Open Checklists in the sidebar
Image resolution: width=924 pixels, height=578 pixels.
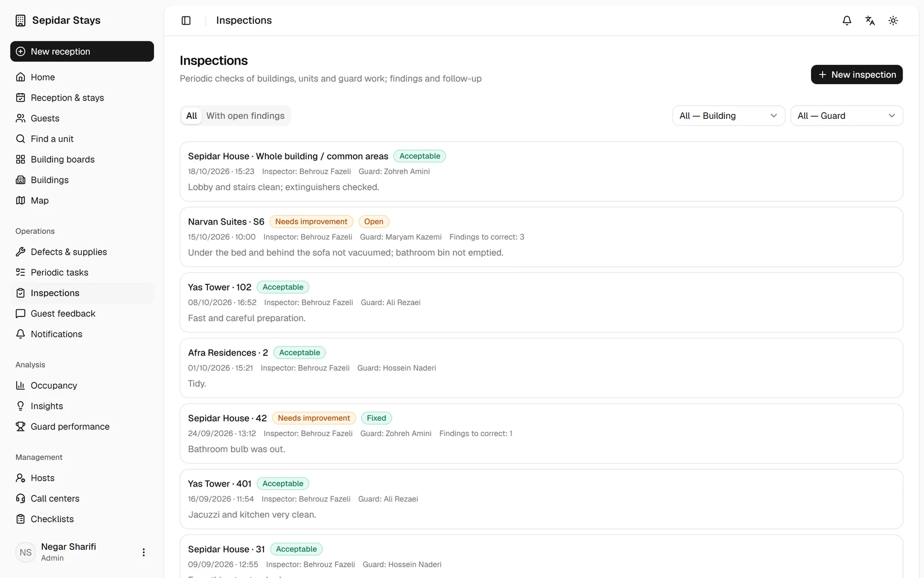82,519
